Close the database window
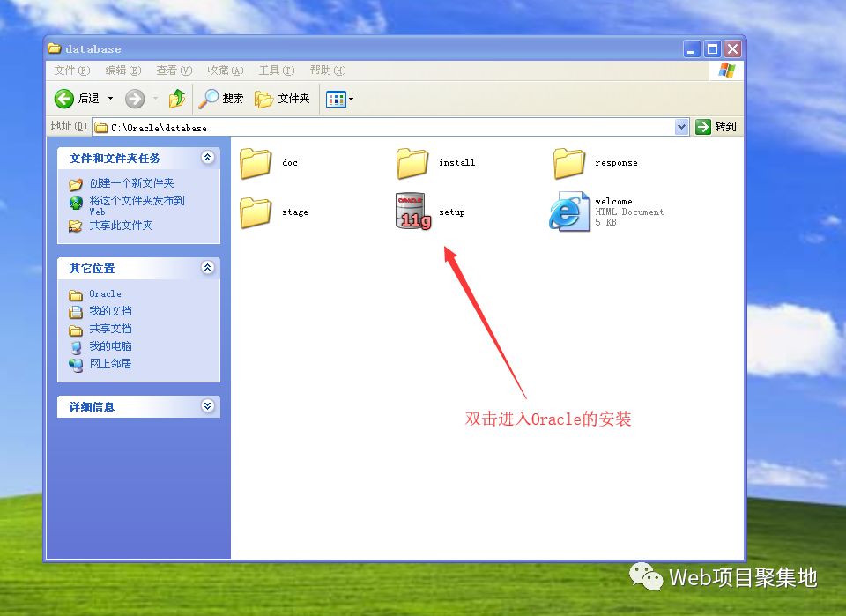Image resolution: width=846 pixels, height=616 pixels. tap(732, 49)
